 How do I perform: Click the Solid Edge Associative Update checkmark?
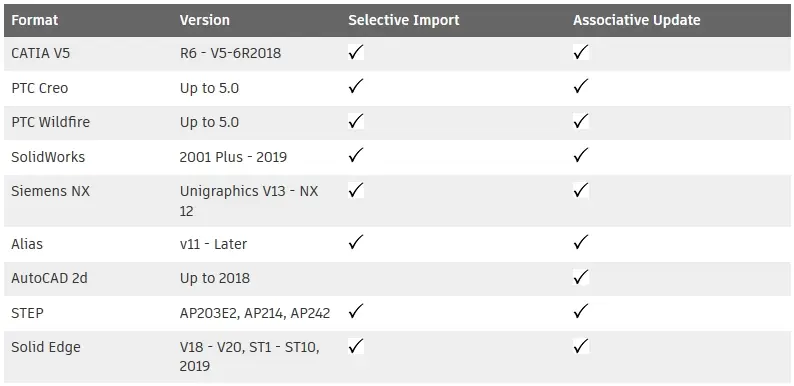coord(581,346)
